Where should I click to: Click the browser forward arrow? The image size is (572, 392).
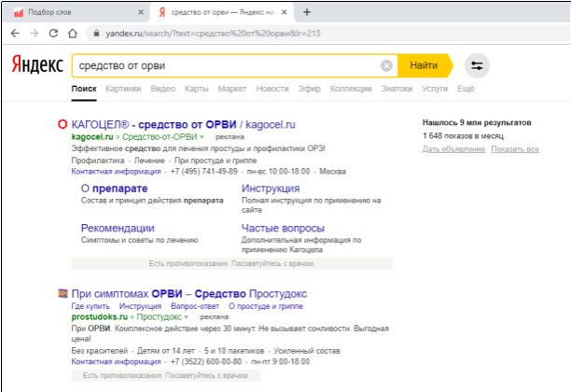click(x=35, y=34)
